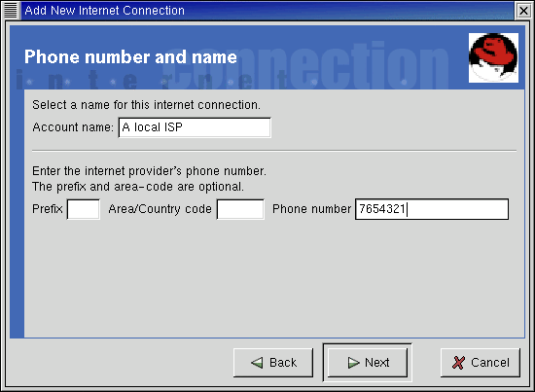This screenshot has height=392, width=535.
Task: Click the green right arrow on Next
Action: (353, 363)
